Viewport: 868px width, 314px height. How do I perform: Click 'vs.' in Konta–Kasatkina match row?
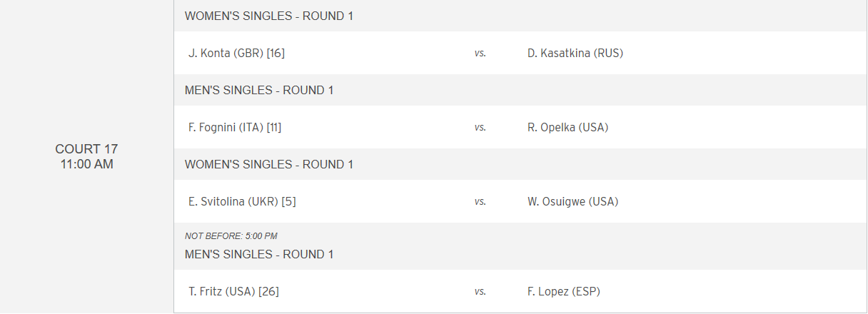(x=480, y=53)
